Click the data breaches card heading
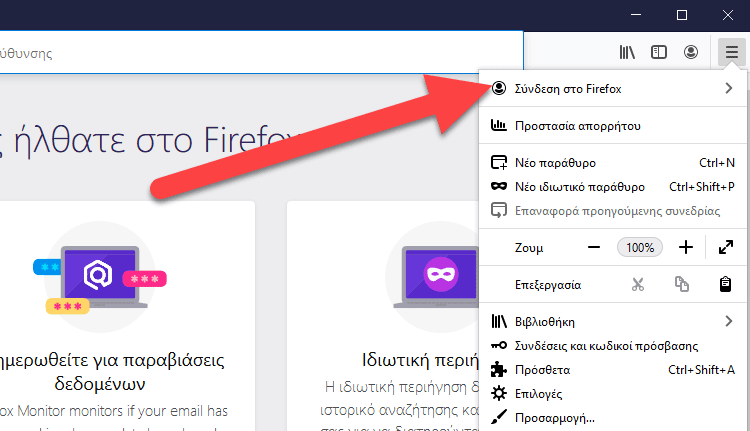The height and width of the screenshot is (431, 750). click(111, 372)
